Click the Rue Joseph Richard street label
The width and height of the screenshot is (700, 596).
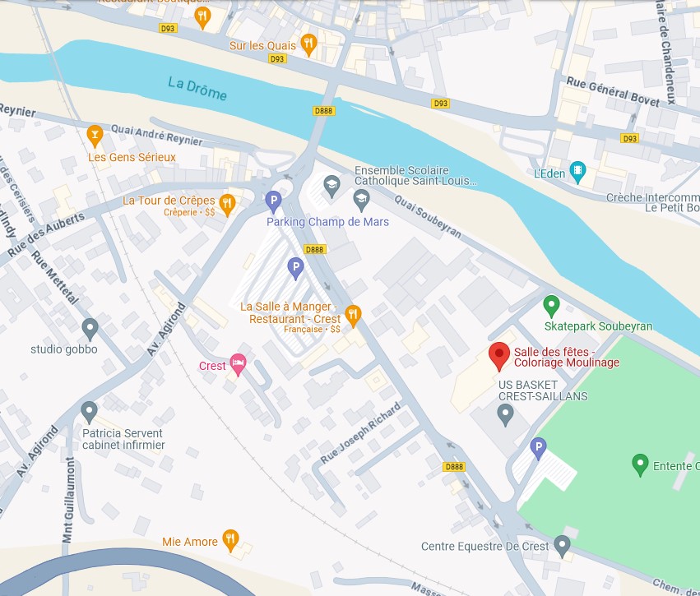[x=360, y=433]
